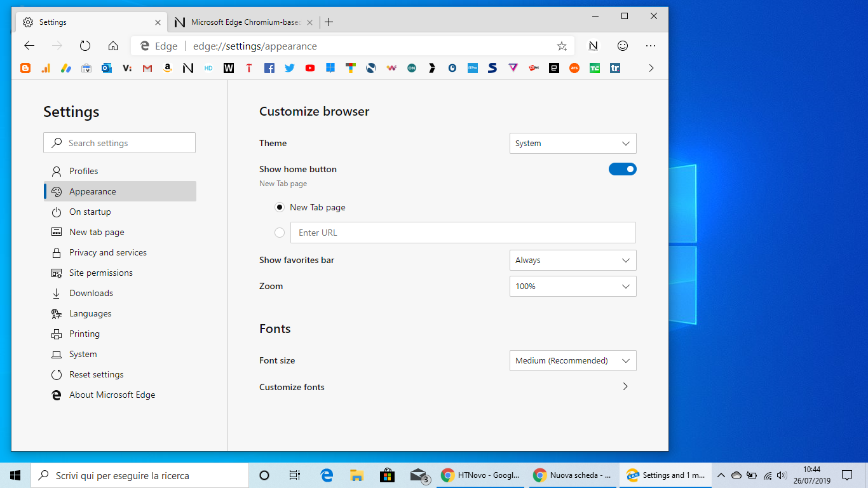Select the New Tab page radio button
The image size is (868, 488).
click(x=280, y=207)
